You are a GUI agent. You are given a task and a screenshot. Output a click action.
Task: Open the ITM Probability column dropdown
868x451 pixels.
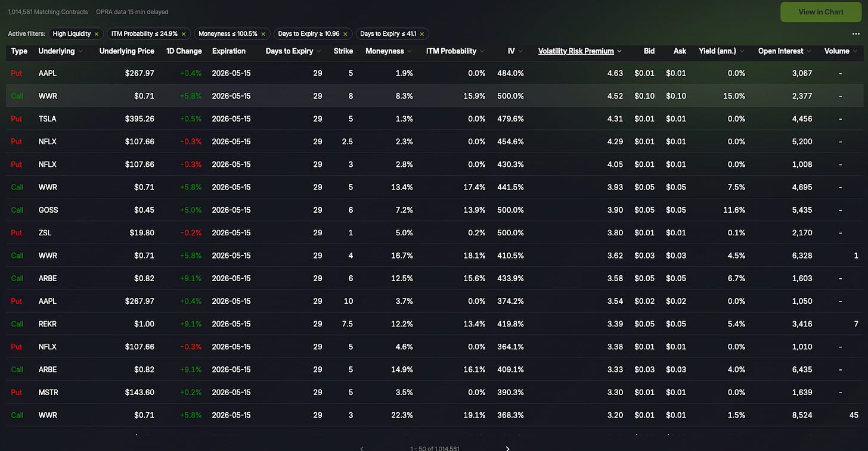(482, 51)
